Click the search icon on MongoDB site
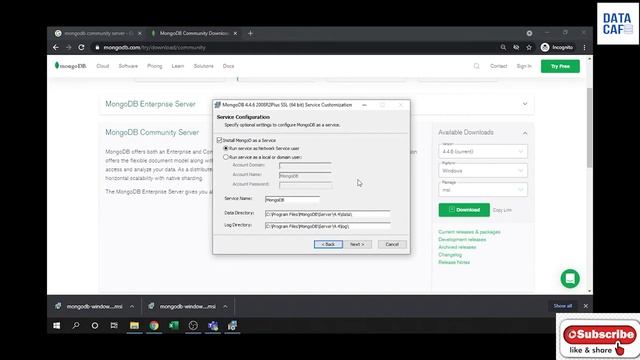640x360 pixels. [476, 66]
